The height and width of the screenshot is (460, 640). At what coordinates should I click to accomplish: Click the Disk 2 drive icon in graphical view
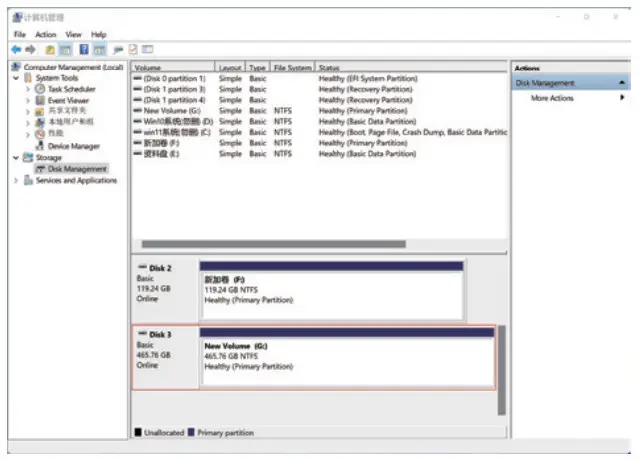(x=142, y=267)
